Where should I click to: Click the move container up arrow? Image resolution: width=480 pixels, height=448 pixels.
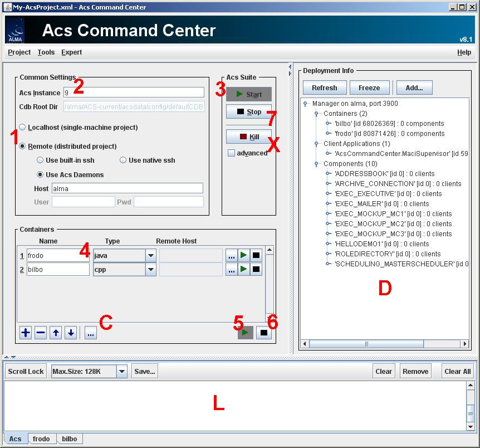click(56, 333)
